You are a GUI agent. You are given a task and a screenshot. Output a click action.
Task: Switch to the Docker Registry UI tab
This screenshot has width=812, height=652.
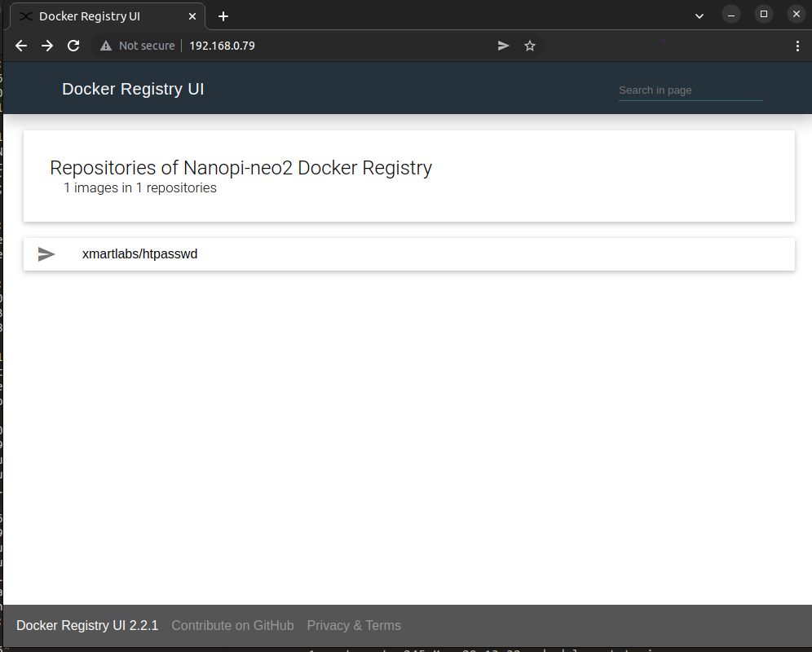(98, 15)
